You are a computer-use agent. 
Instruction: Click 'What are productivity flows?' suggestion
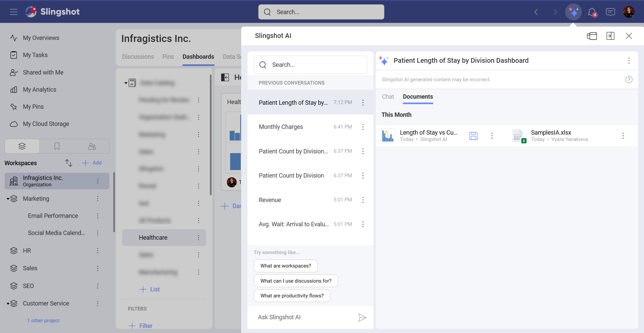click(x=292, y=296)
